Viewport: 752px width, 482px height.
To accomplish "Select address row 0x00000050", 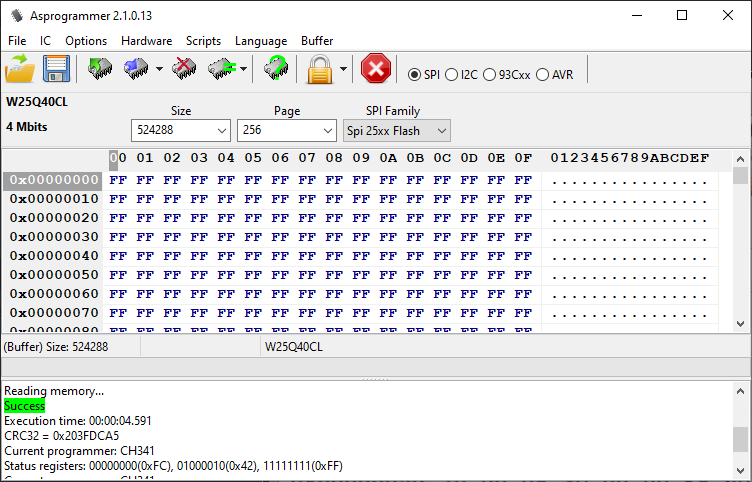I will tap(53, 275).
